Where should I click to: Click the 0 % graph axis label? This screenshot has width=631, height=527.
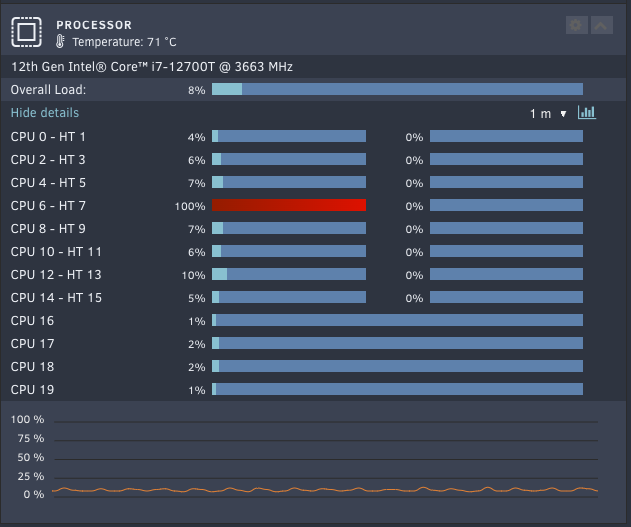click(34, 494)
